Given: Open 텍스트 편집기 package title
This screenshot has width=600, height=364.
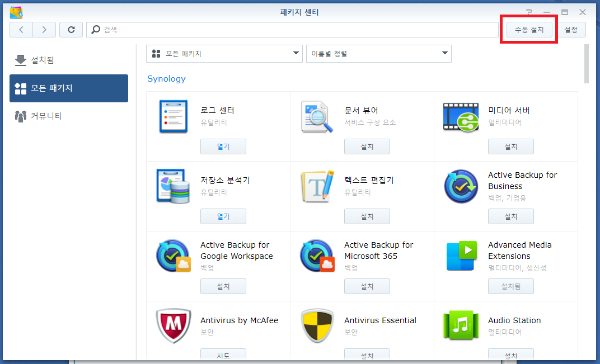Looking at the screenshot, I should 369,181.
